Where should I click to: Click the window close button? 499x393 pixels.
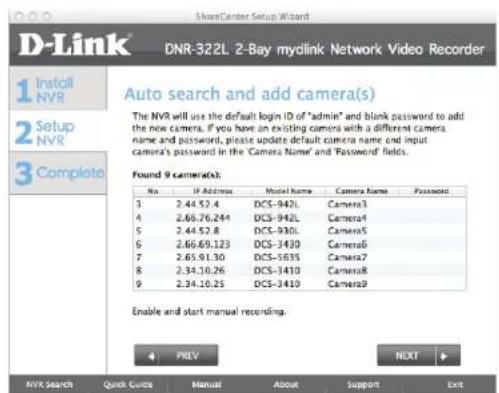[x=19, y=16]
